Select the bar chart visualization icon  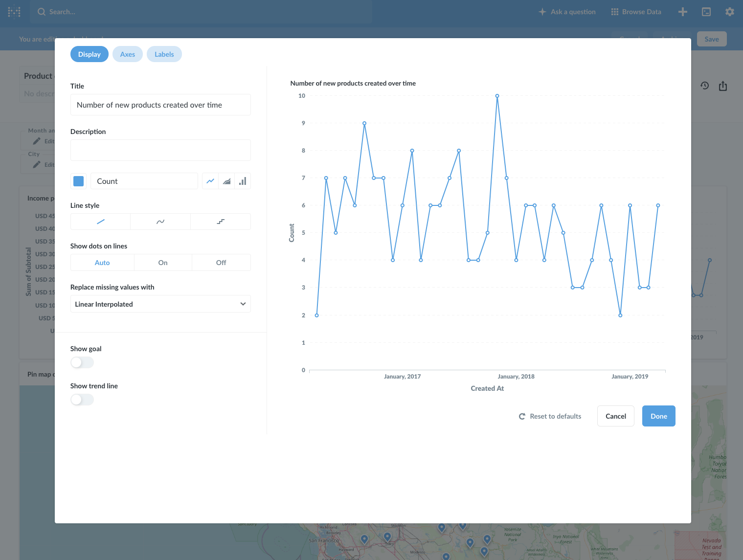pos(243,181)
